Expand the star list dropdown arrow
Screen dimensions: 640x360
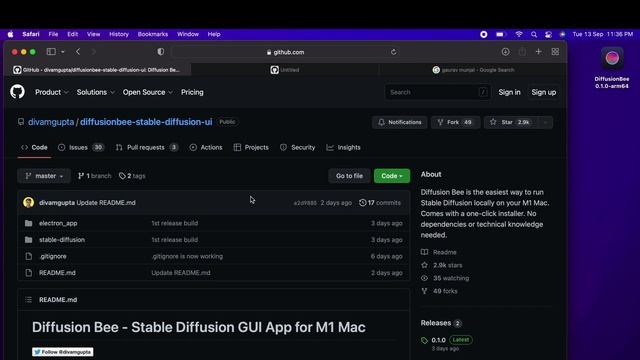[545, 122]
